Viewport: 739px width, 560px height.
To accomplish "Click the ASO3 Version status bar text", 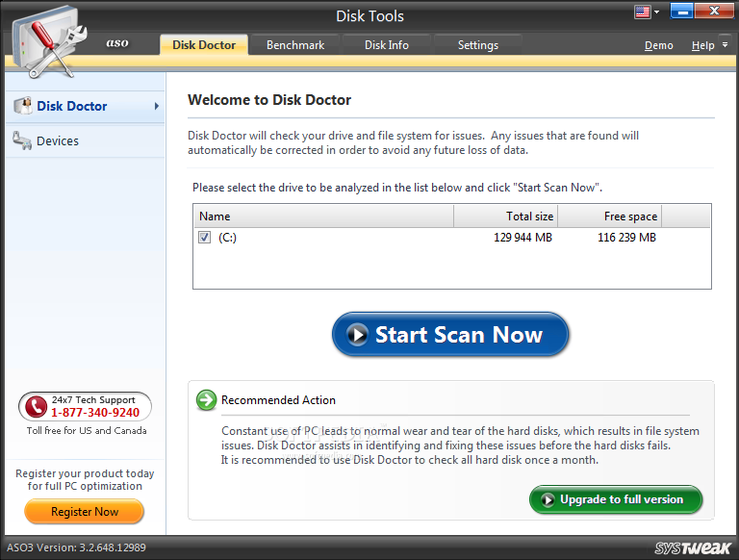I will (x=76, y=547).
